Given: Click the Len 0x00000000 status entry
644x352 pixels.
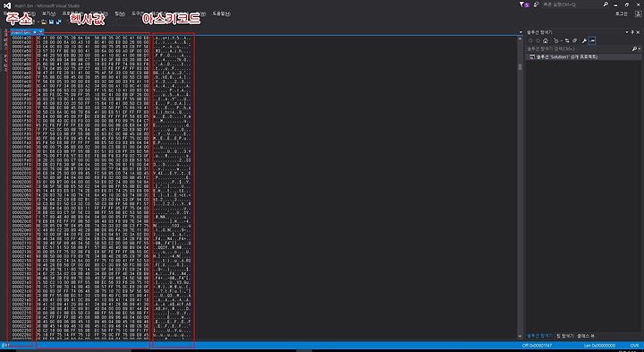Looking at the screenshot, I should pos(599,346).
